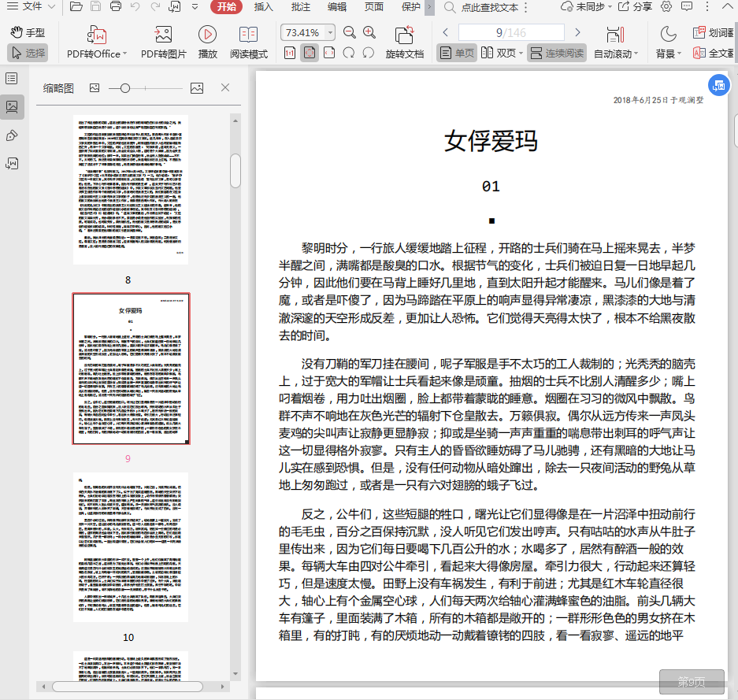The width and height of the screenshot is (738, 700).
Task: Toggle 单页 single page view
Action: (x=457, y=54)
